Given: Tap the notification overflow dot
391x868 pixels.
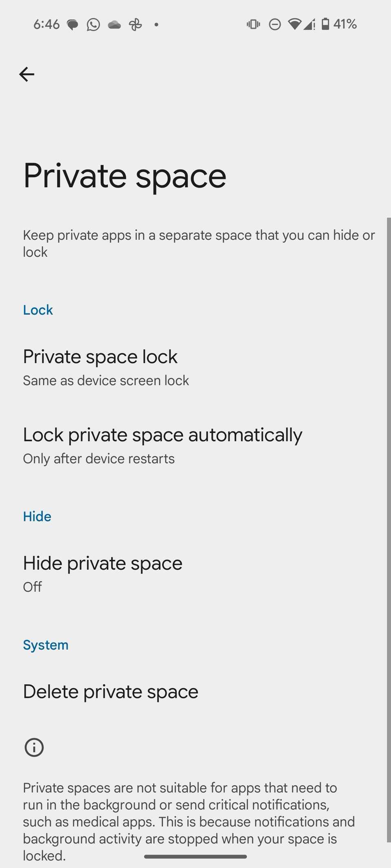Looking at the screenshot, I should point(156,25).
